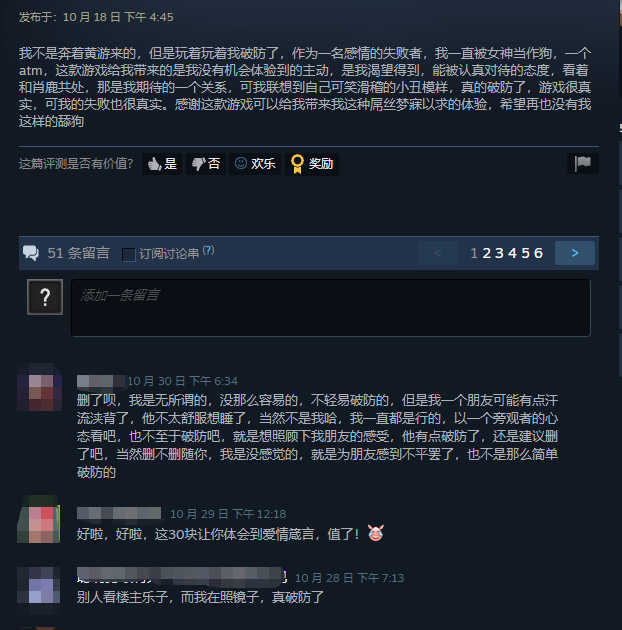
Task: Click the question mark user avatar
Action: pyautogui.click(x=45, y=297)
